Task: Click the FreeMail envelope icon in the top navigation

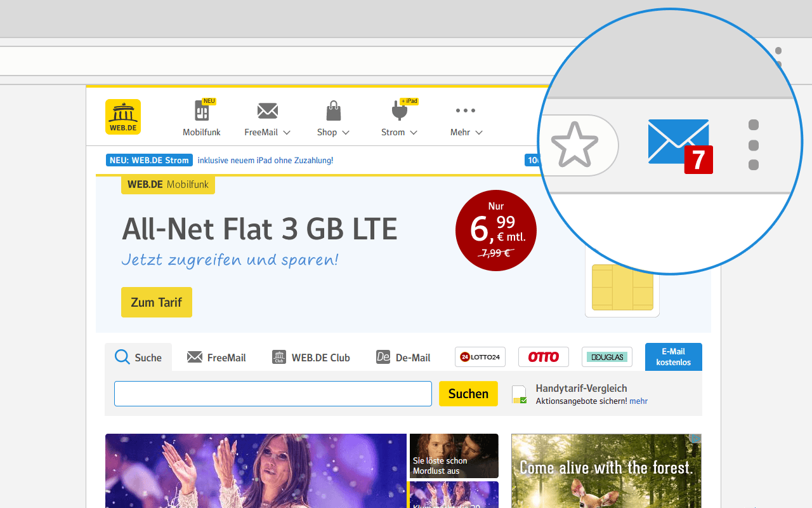Action: 268,111
